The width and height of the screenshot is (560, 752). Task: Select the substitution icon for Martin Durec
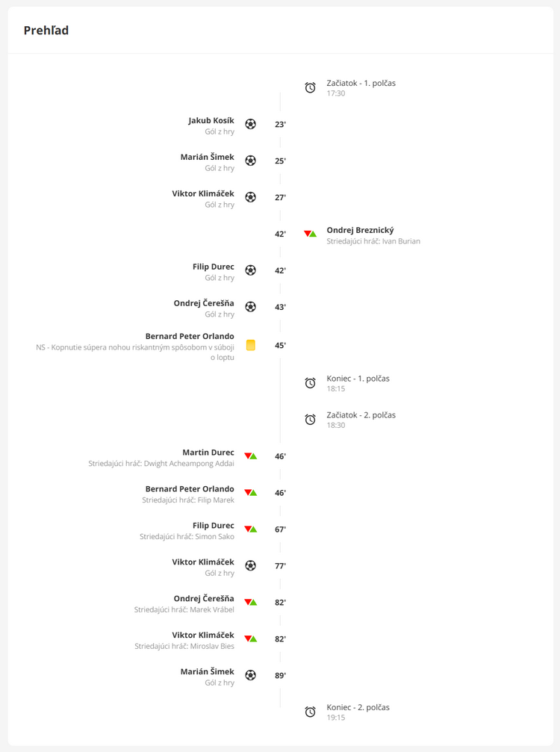[x=250, y=456]
